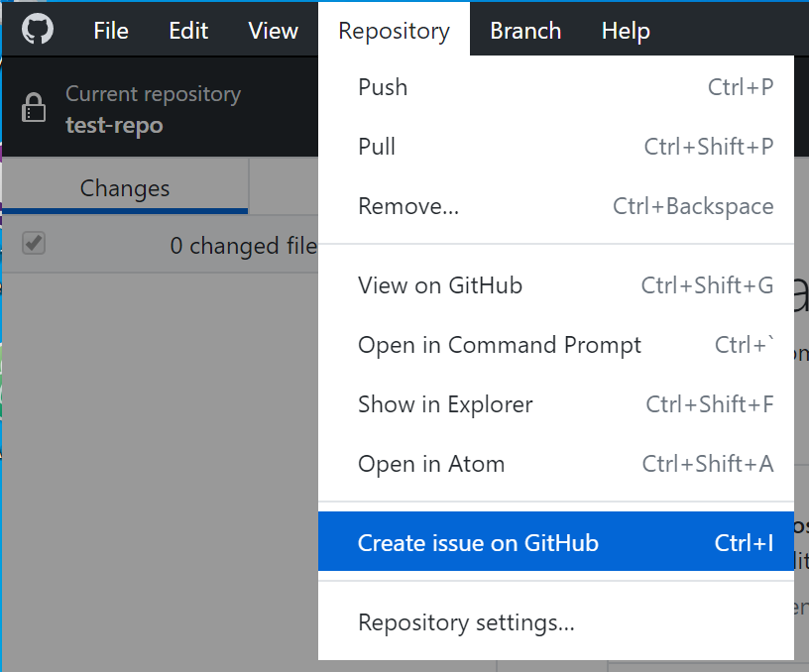Open the Help menu
Viewport: 809px width, 672px height.
626,31
